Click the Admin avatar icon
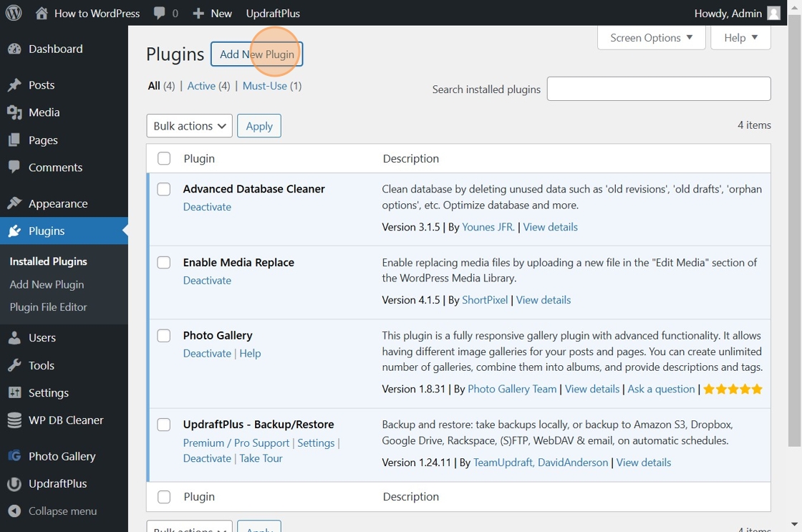The width and height of the screenshot is (802, 532). (774, 14)
